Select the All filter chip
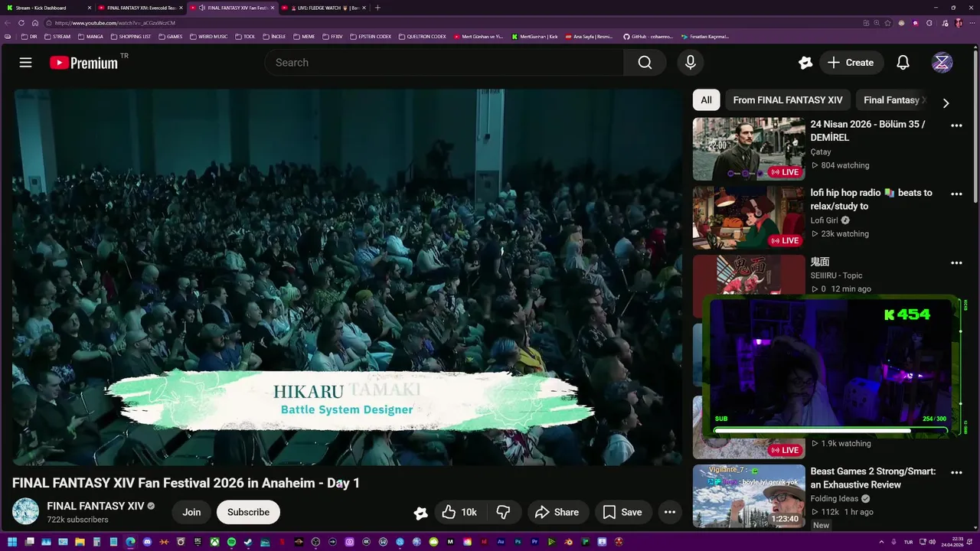This screenshot has height=551, width=980. (706, 100)
